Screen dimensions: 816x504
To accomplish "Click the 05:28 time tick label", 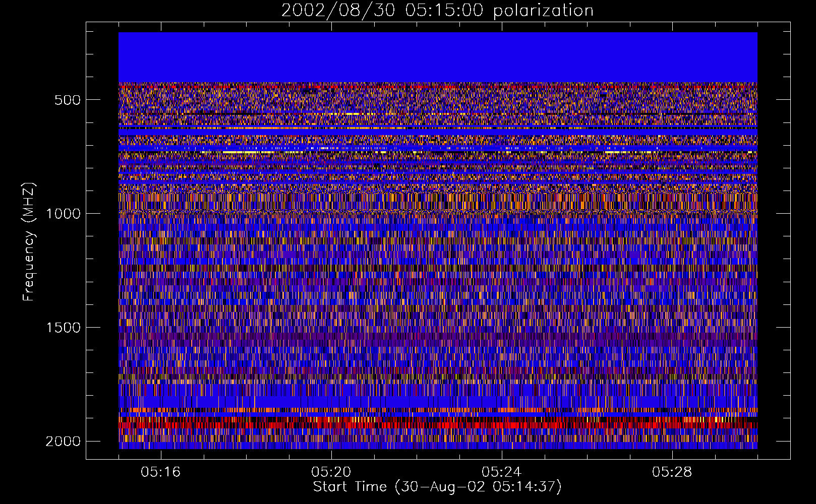I will (672, 472).
